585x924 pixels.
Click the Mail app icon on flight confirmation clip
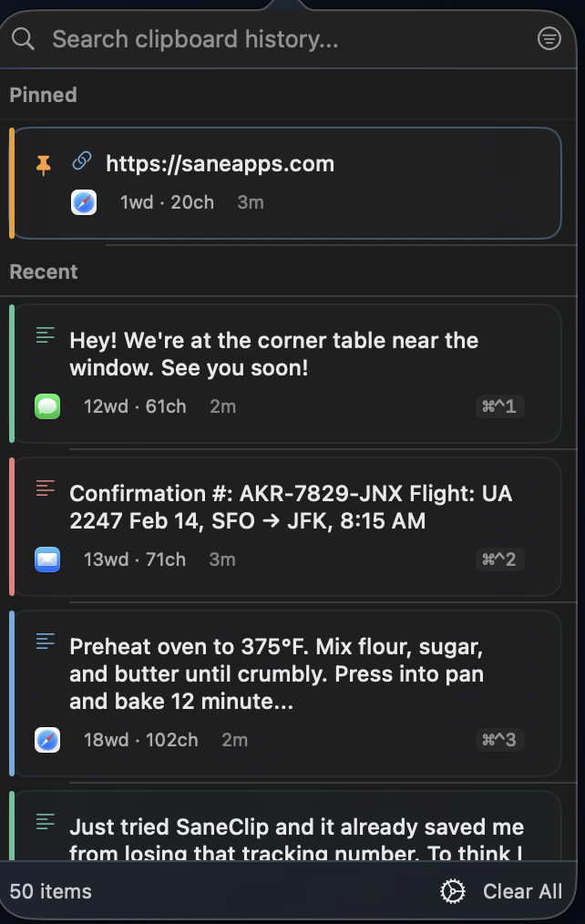47,560
